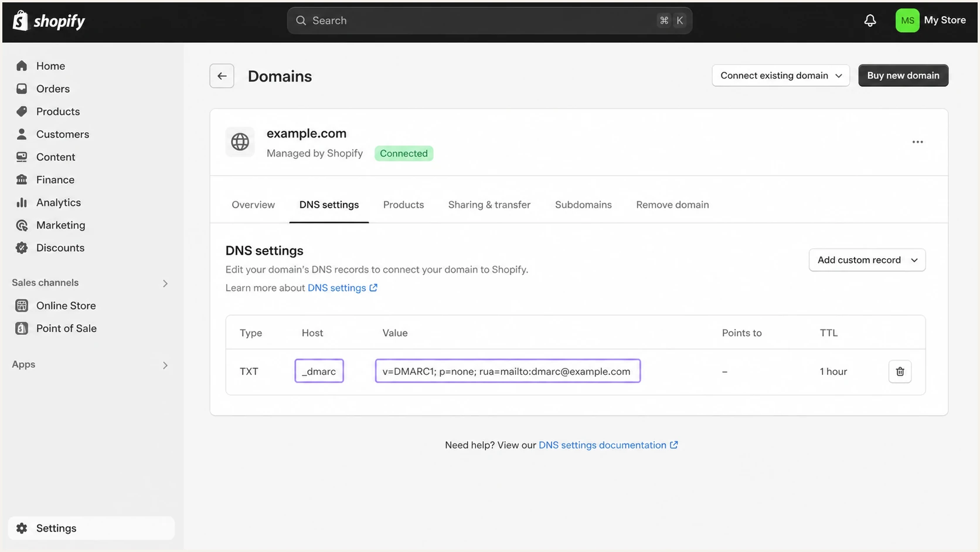Click the Marketing target icon
This screenshot has width=980, height=552.
pyautogui.click(x=22, y=225)
